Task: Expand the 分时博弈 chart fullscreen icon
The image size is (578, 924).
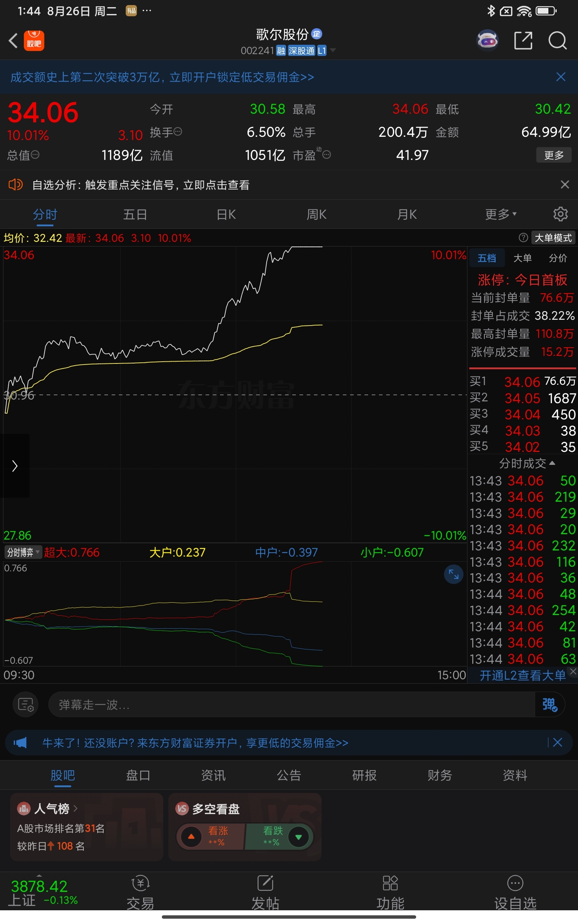Action: [x=453, y=574]
